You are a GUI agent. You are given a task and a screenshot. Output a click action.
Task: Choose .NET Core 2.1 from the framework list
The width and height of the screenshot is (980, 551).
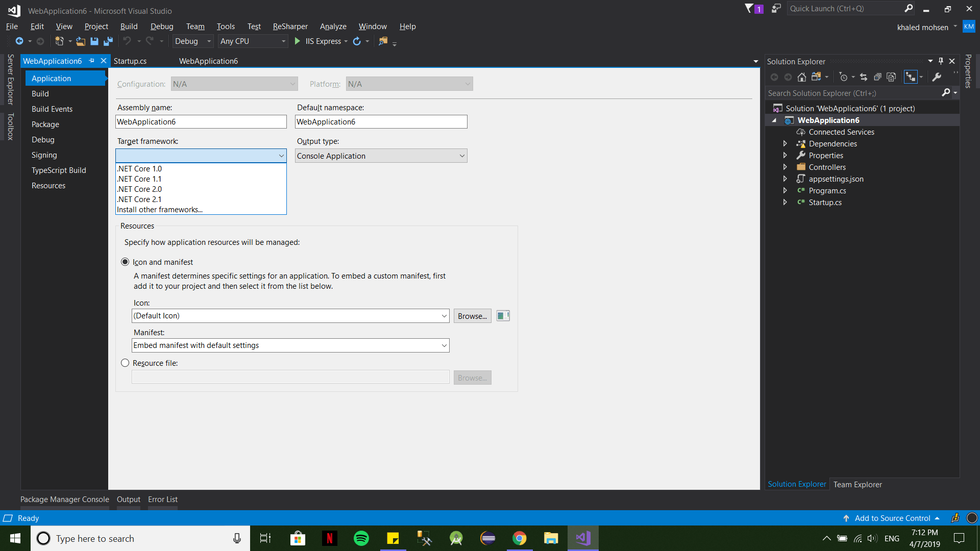pyautogui.click(x=139, y=199)
